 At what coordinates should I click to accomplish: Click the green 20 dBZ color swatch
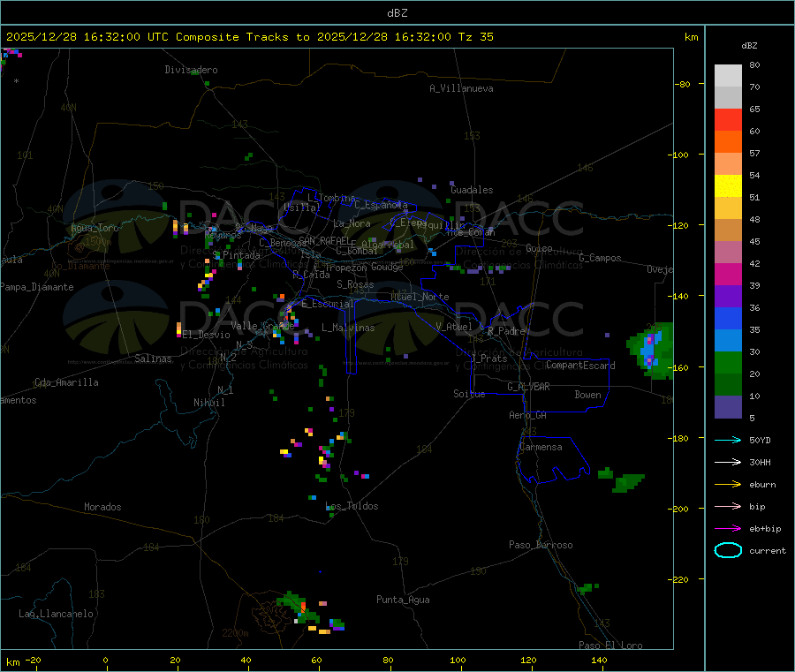pos(728,362)
